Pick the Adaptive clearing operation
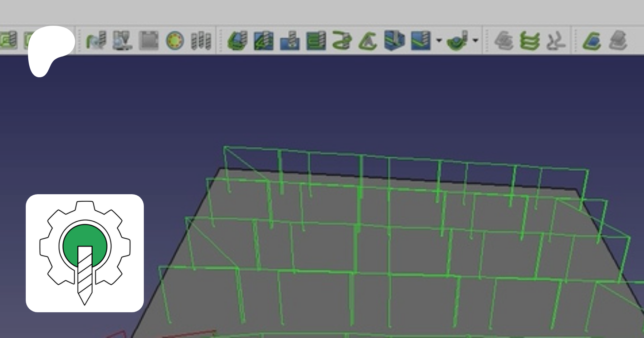Image resolution: width=644 pixels, height=338 pixels. [368, 40]
